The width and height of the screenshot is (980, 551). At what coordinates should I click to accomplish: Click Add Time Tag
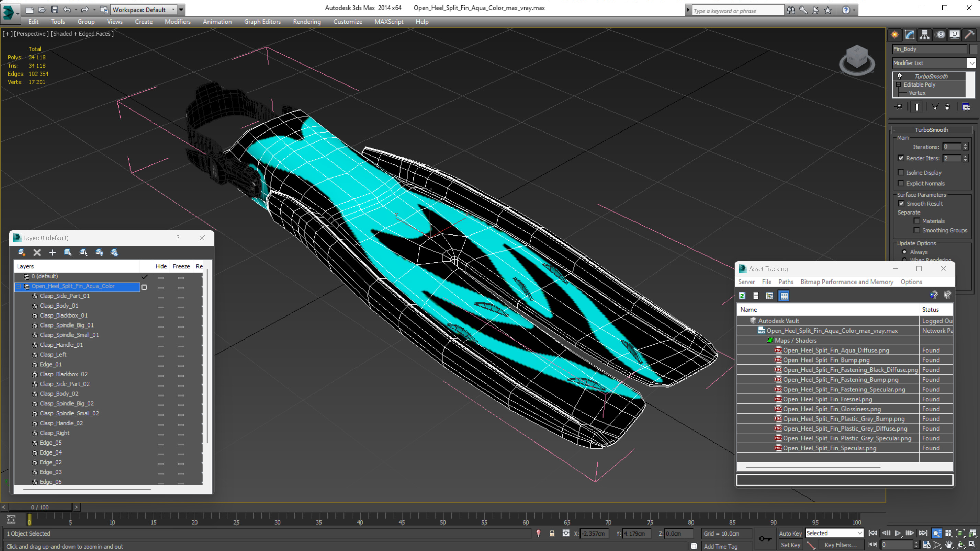720,546
